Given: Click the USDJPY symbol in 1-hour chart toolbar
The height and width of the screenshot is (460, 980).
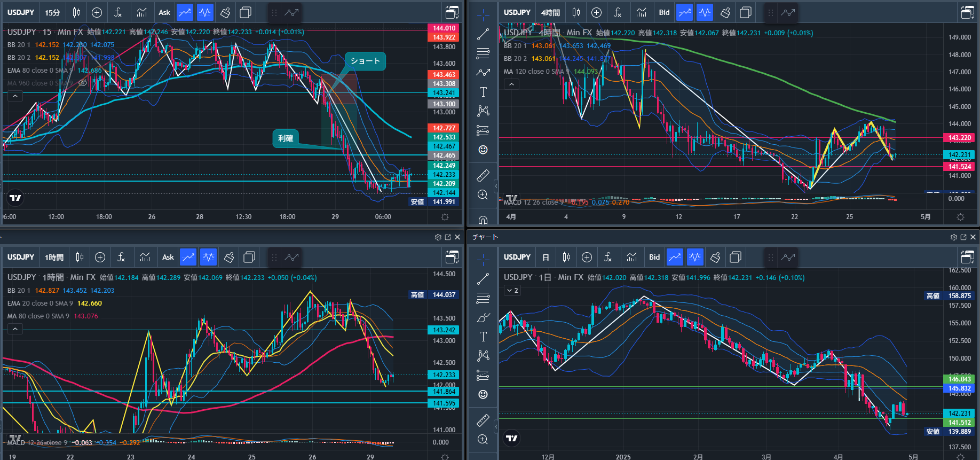Looking at the screenshot, I should [21, 258].
